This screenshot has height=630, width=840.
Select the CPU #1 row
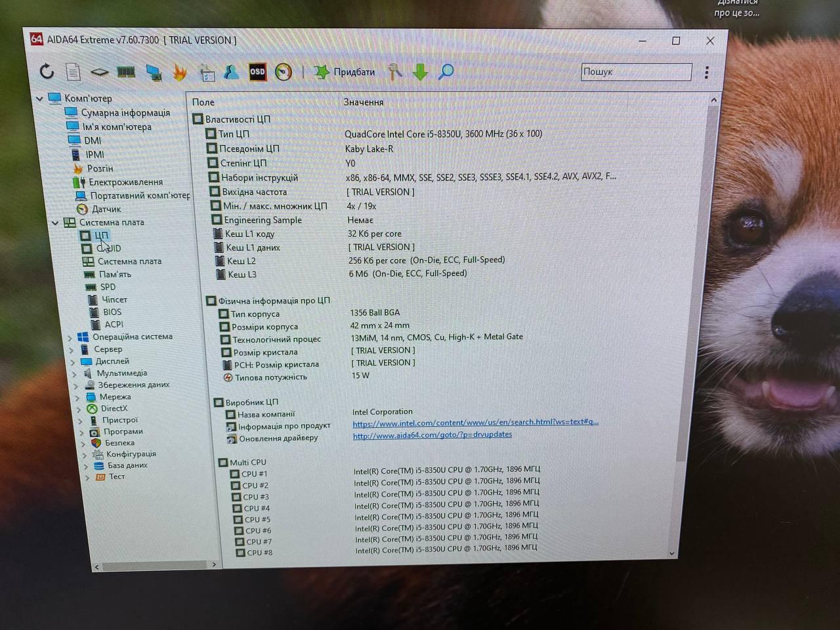point(386,472)
